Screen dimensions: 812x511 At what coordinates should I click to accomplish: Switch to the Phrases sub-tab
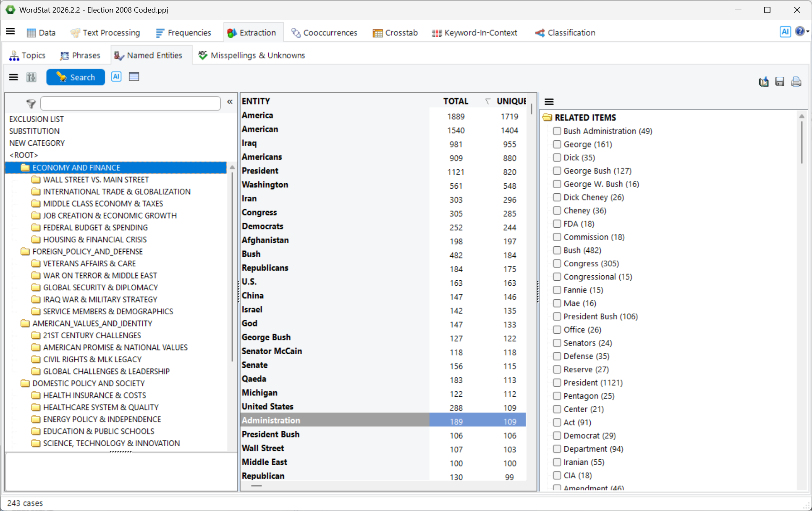tap(80, 55)
